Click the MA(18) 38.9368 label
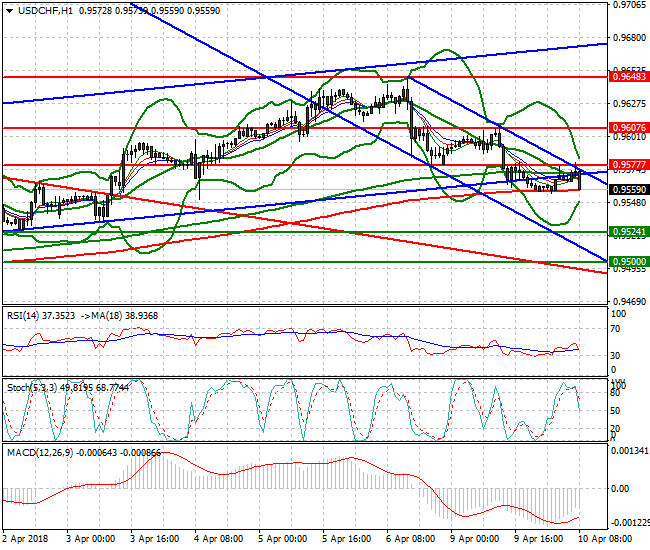The height and width of the screenshot is (550, 650). click(x=125, y=316)
